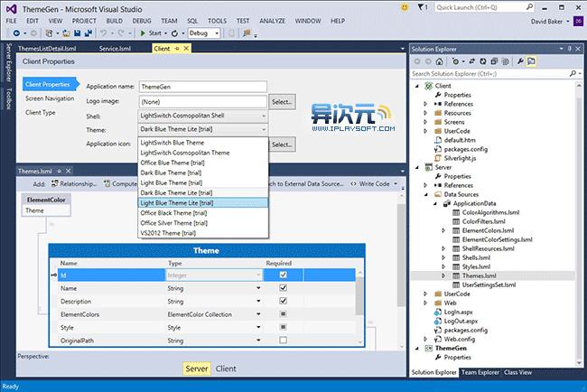Click the Open File toolbar icon
The height and width of the screenshot is (392, 587).
(x=66, y=33)
